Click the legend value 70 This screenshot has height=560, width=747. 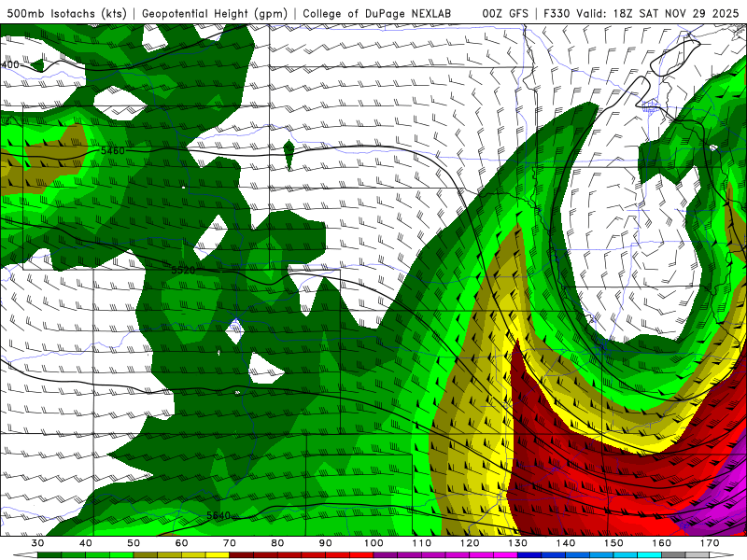coord(230,543)
